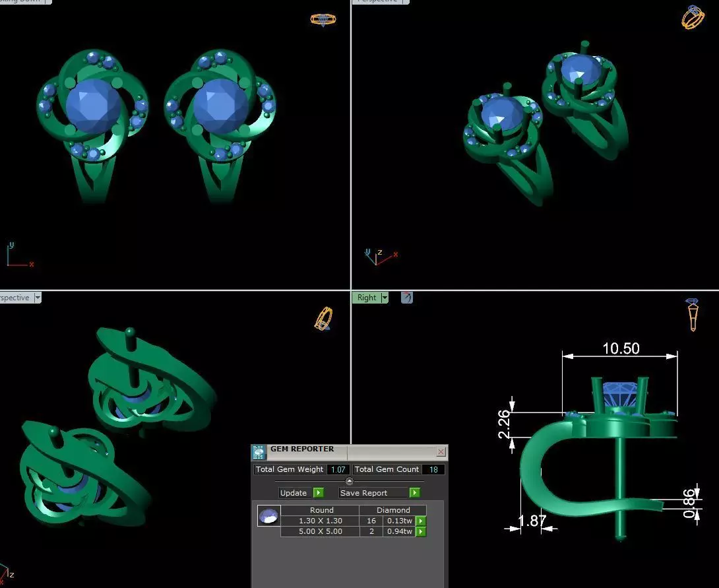Click the right-side view ring icon
This screenshot has width=719, height=588.
coord(693,314)
